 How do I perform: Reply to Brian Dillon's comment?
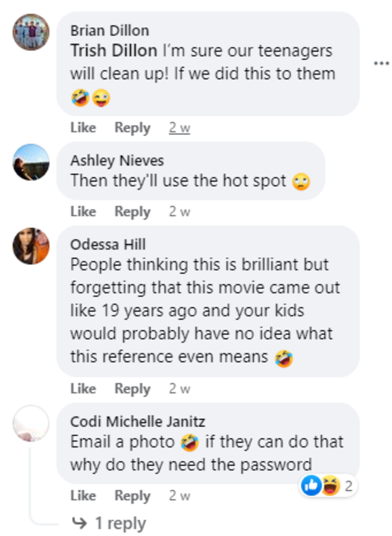pos(132,128)
